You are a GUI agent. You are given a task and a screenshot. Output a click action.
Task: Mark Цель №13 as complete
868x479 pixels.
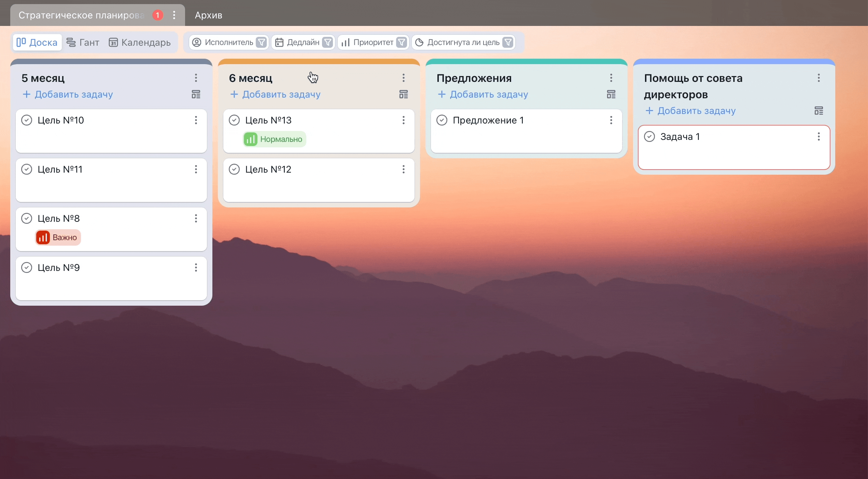click(x=234, y=120)
